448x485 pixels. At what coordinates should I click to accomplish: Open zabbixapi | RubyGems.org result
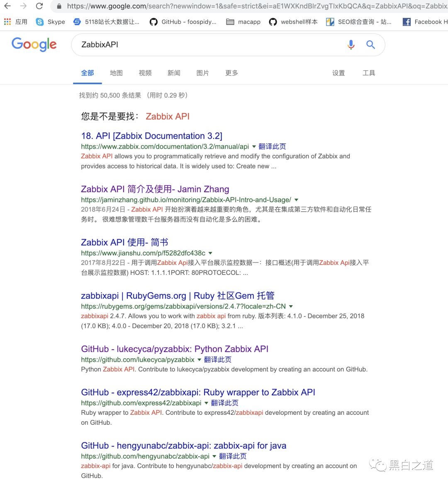178,295
